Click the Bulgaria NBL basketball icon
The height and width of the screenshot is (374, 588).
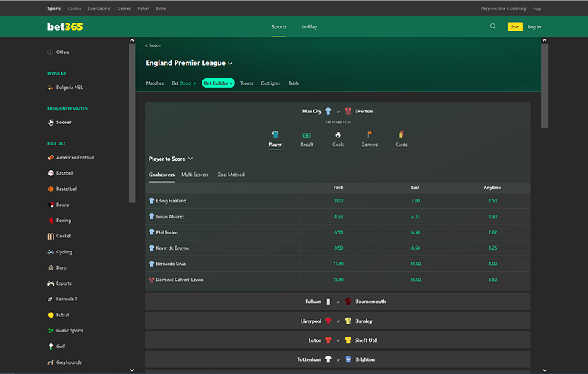click(x=50, y=88)
